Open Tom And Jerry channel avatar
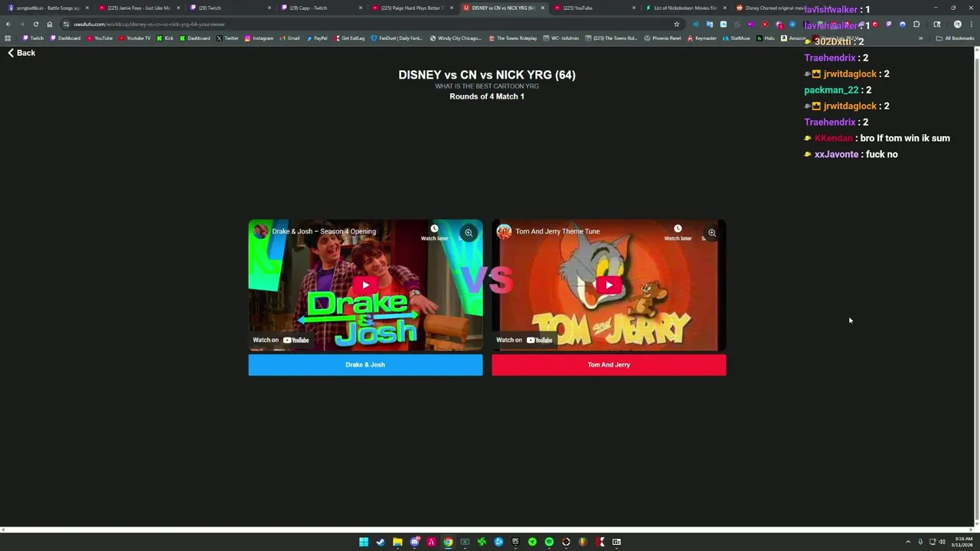Screen dimensions: 980x551 (504, 231)
